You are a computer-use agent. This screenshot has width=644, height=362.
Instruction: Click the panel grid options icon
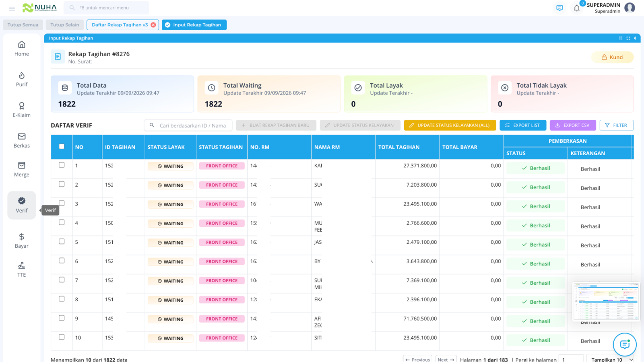click(621, 38)
